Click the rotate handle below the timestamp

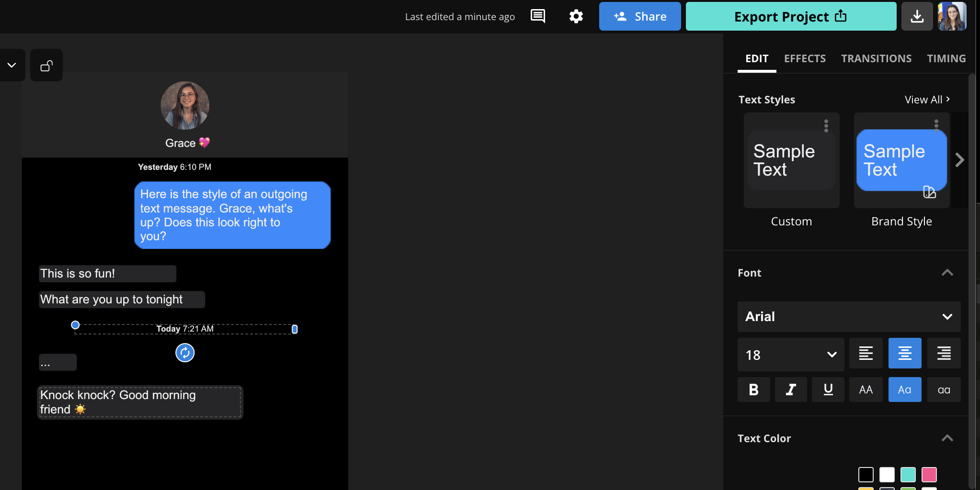point(185,353)
